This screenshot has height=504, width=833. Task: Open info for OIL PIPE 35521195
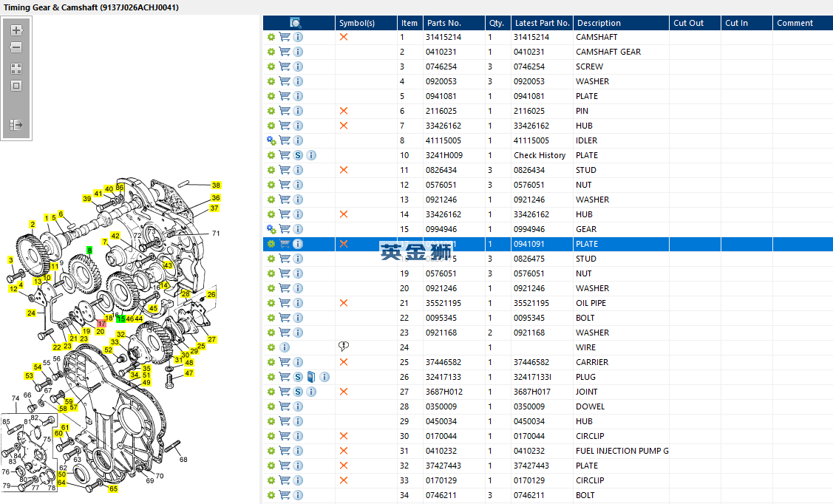[x=298, y=303]
